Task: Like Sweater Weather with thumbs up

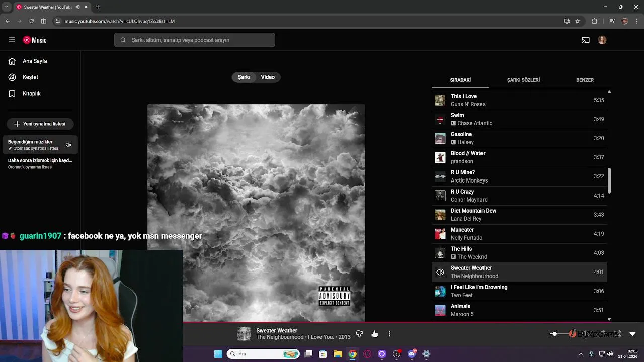Action: pyautogui.click(x=375, y=334)
